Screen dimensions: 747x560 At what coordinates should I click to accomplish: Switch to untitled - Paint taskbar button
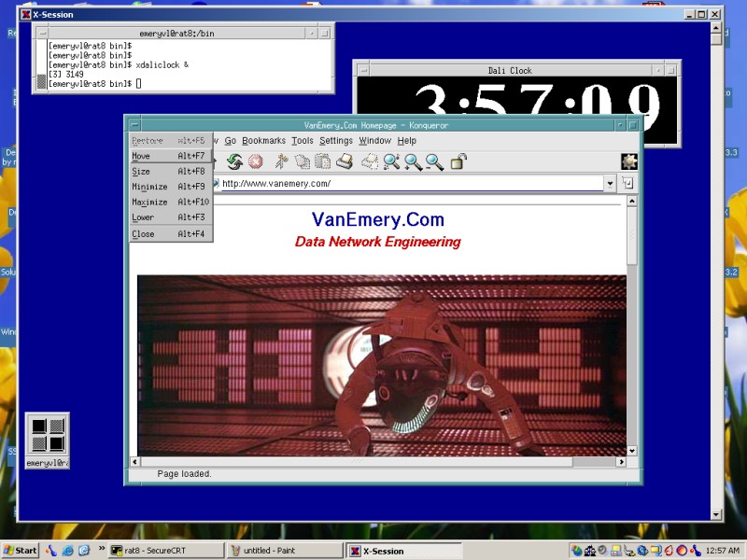pos(286,551)
